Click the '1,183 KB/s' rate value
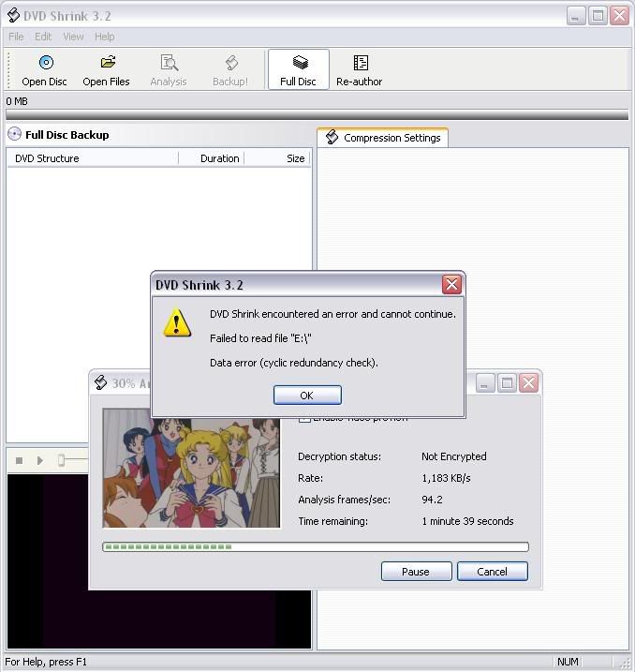The height and width of the screenshot is (672, 635). tap(446, 478)
